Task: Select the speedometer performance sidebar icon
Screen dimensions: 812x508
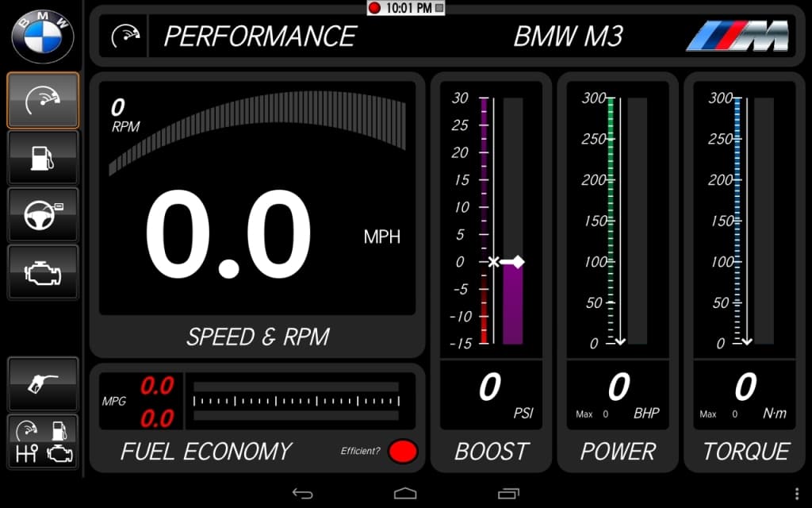Action: [x=43, y=100]
